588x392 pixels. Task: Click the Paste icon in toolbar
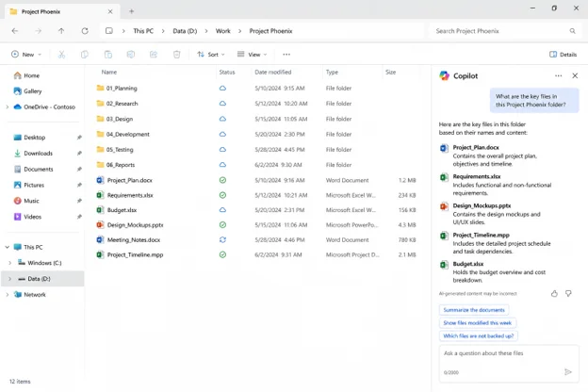point(108,55)
